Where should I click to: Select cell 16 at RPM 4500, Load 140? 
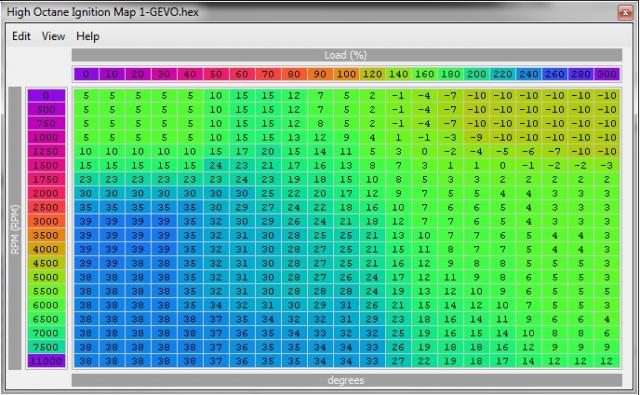click(398, 263)
